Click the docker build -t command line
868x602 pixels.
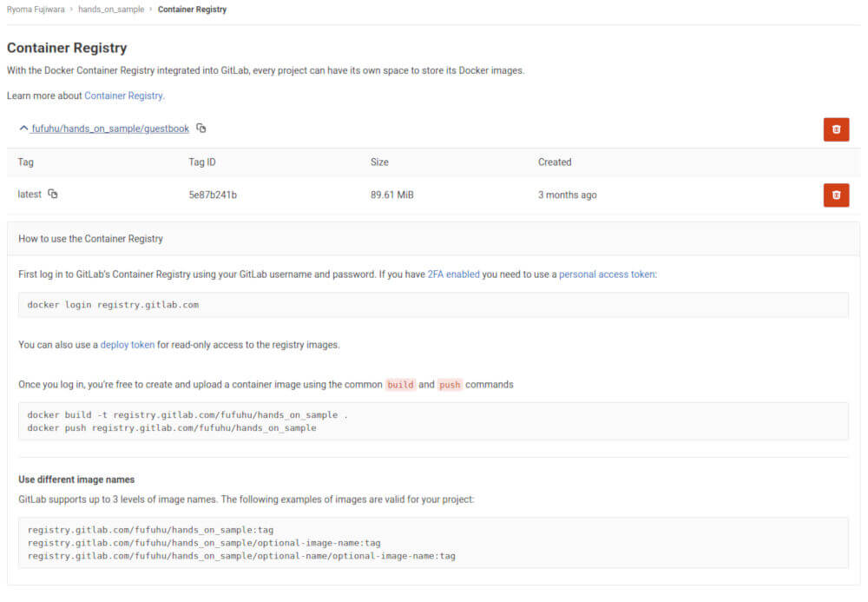187,415
